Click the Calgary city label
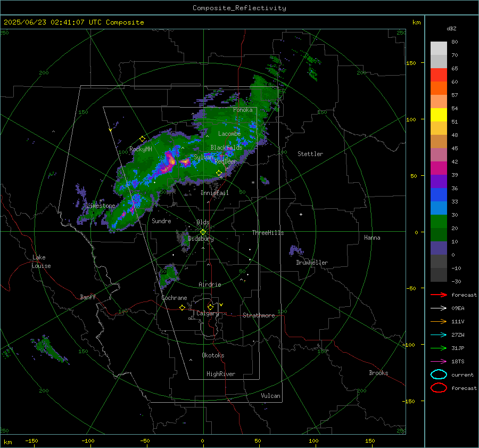Screen dimensions: 479x448 (208, 313)
